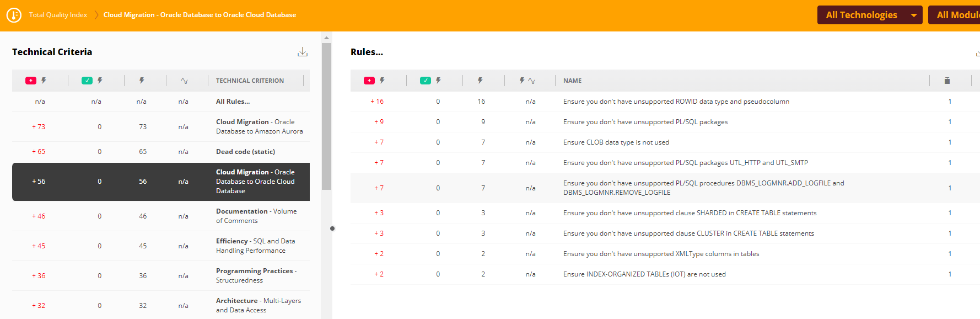Sort Rules by the weight column icon

(947, 81)
